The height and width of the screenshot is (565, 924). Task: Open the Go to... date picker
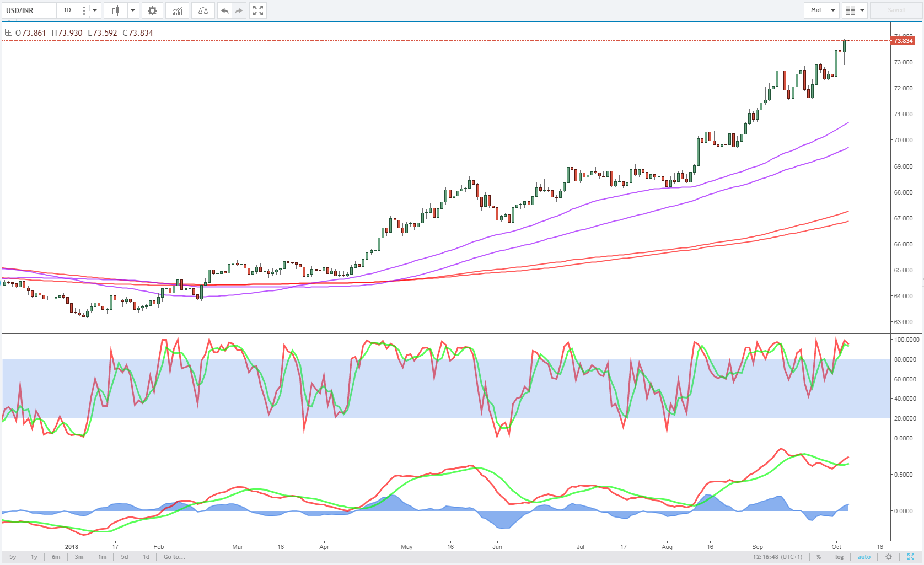pyautogui.click(x=174, y=557)
